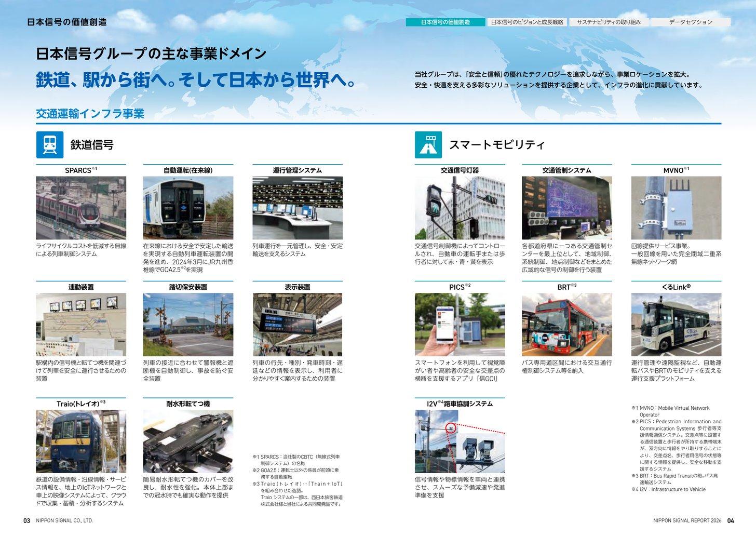Click the PICS smartphone photo
This screenshot has height=536, width=756.
[x=460, y=325]
